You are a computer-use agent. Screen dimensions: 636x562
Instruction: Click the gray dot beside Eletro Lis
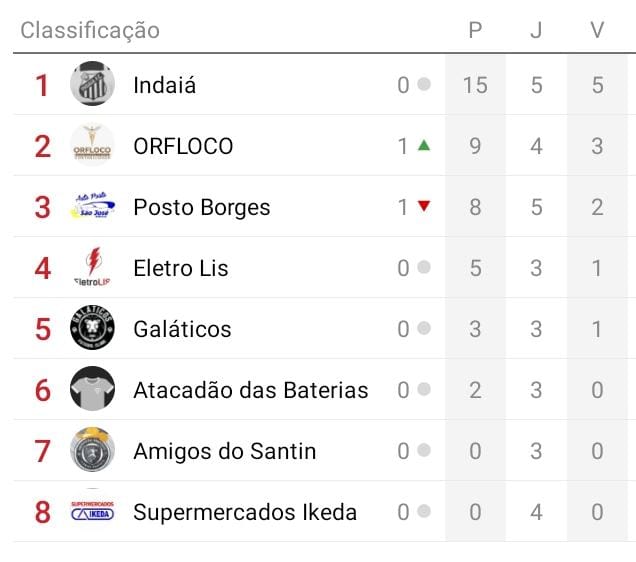click(424, 268)
